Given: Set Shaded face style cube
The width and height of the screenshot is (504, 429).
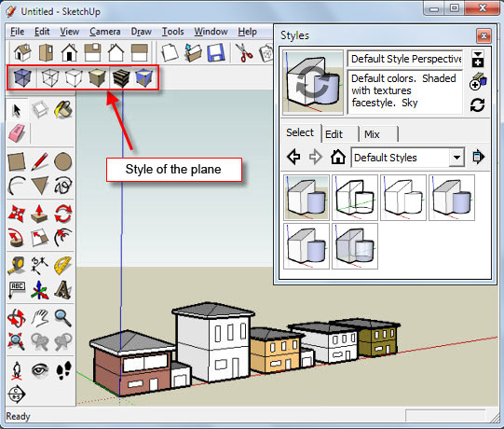Looking at the screenshot, I should [x=97, y=78].
